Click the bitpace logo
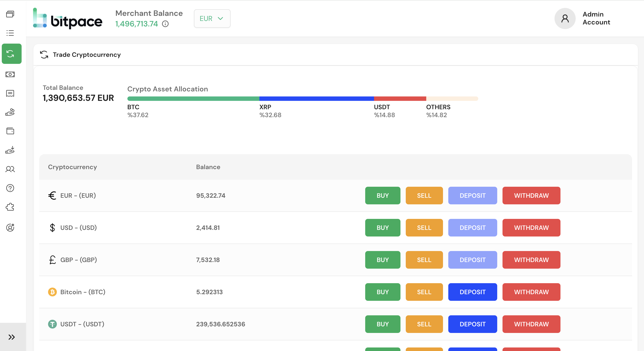The width and height of the screenshot is (644, 351). [x=67, y=18]
